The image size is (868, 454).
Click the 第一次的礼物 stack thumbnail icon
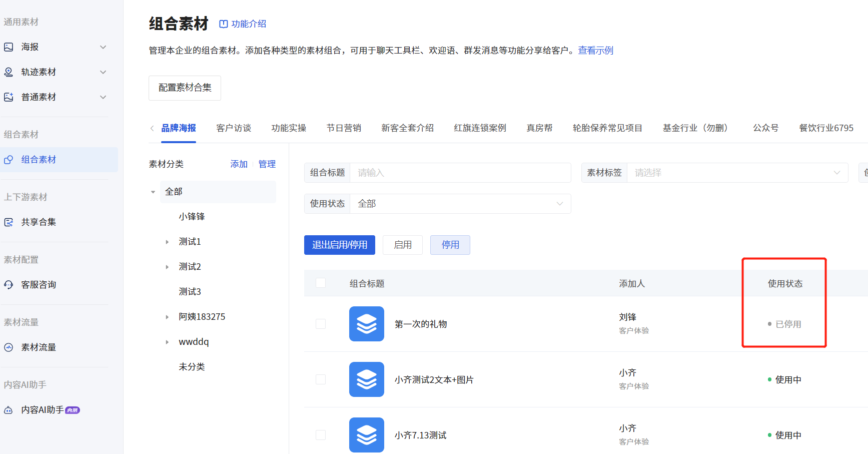point(367,324)
